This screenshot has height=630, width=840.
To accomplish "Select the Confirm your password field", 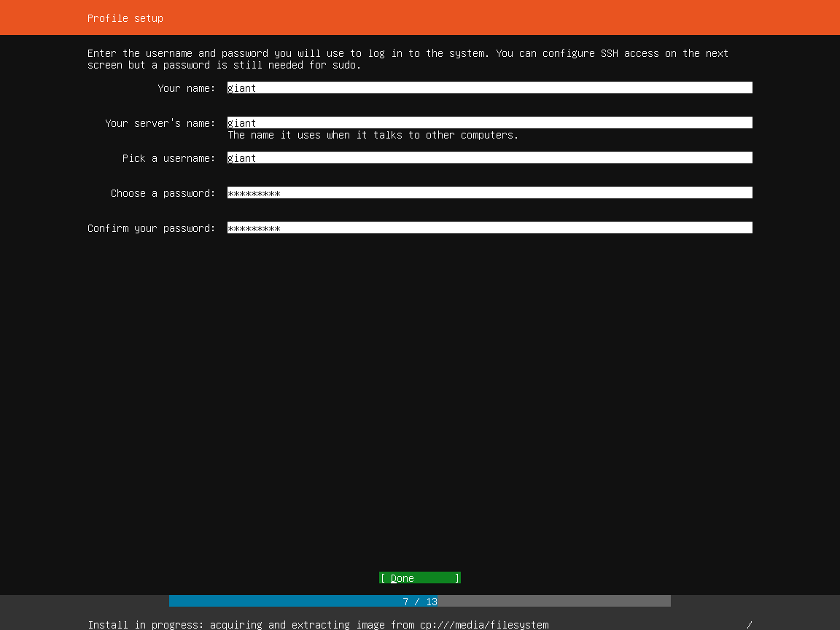I will pyautogui.click(x=490, y=227).
